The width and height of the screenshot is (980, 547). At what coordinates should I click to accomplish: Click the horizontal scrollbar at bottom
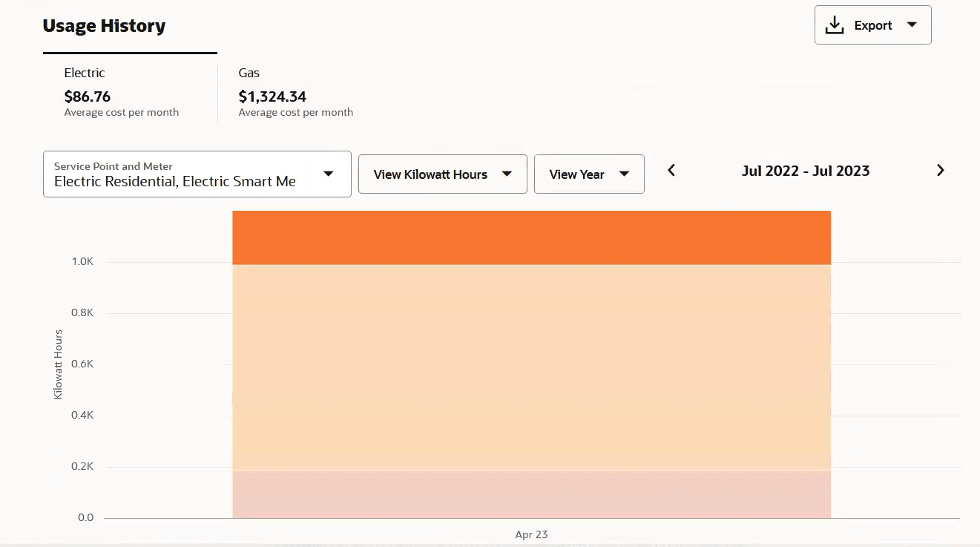pyautogui.click(x=531, y=545)
